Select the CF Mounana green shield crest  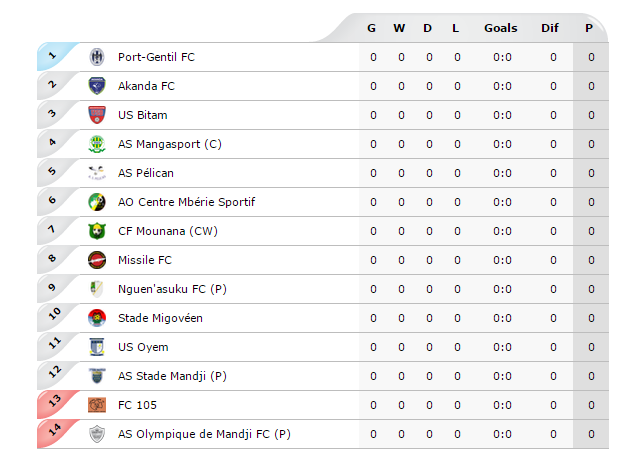(97, 231)
